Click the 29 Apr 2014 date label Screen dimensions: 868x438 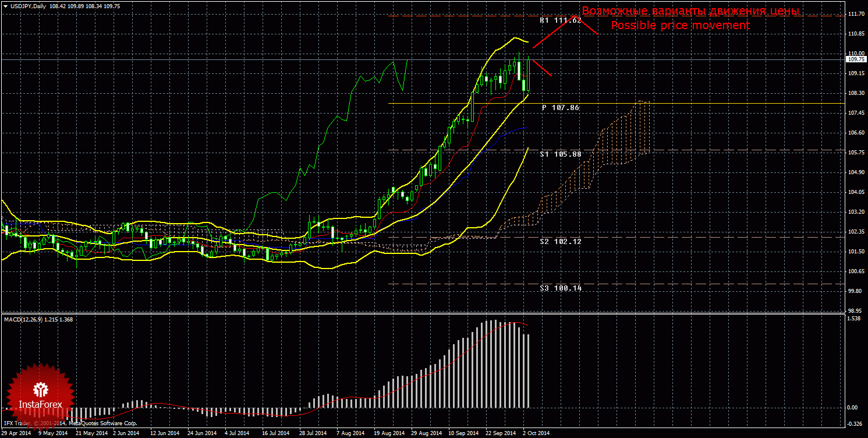16,433
